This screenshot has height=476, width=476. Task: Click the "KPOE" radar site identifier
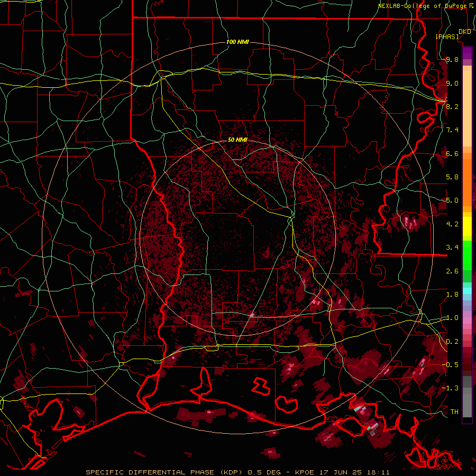click(x=305, y=472)
